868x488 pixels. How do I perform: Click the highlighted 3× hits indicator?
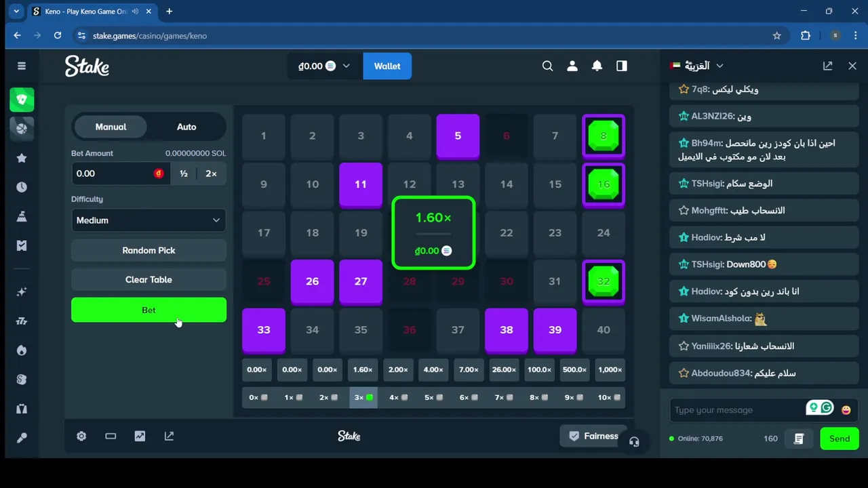click(x=363, y=397)
